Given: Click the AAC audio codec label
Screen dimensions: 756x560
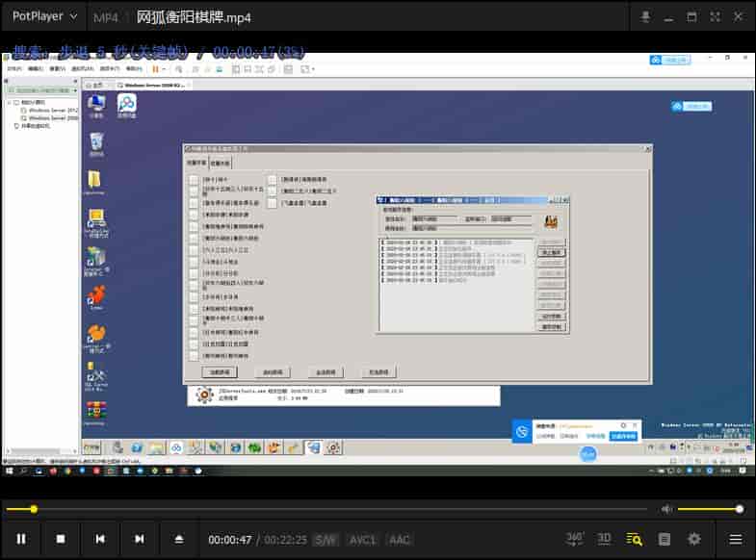Looking at the screenshot, I should point(399,540).
